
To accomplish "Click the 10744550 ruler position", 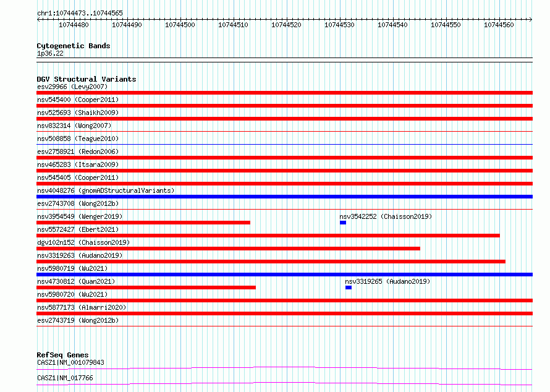I will pyautogui.click(x=446, y=25).
